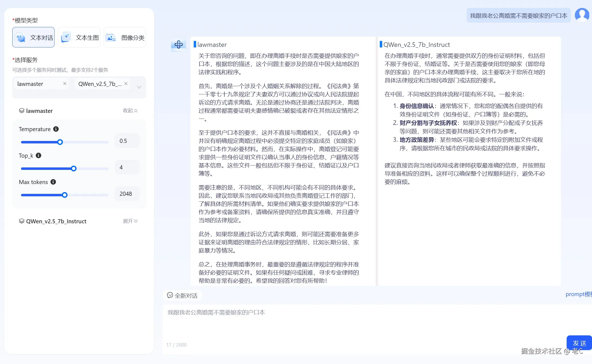Click the lawmaster layers icon

(22, 111)
